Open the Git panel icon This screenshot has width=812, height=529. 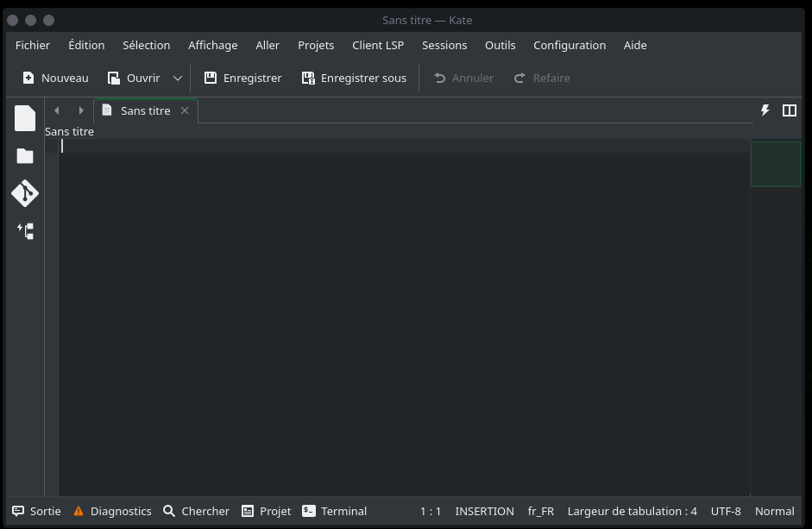click(25, 193)
